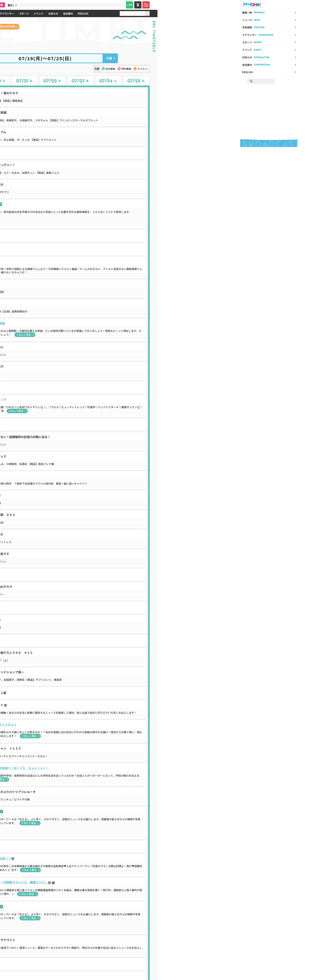Open the 今野敏サスペンス 機捜235 title link
The image size is (314, 980).
coord(23,883)
